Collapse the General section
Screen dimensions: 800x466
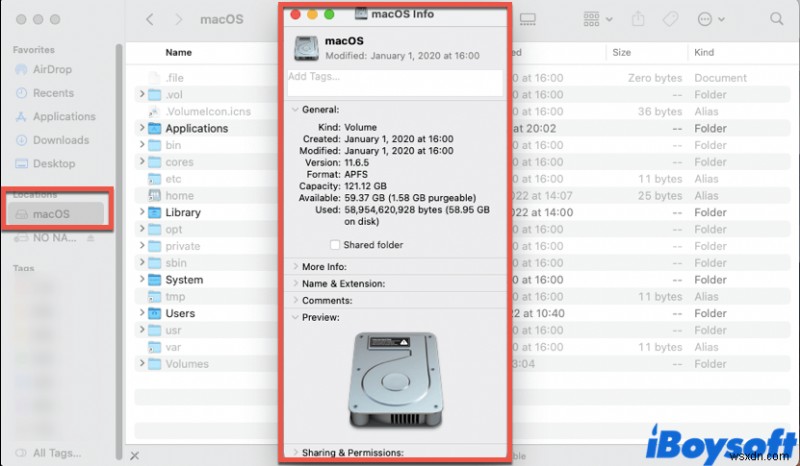[295, 109]
